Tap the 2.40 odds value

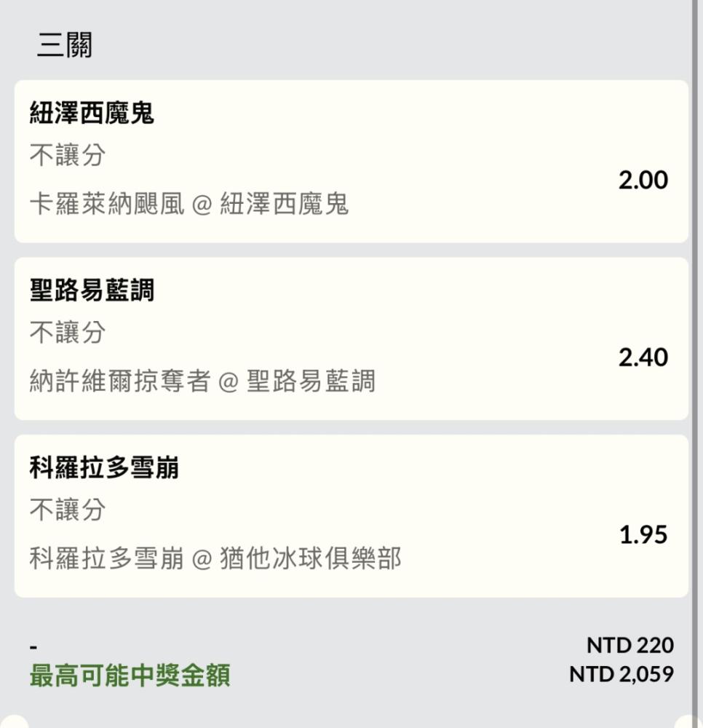[643, 357]
